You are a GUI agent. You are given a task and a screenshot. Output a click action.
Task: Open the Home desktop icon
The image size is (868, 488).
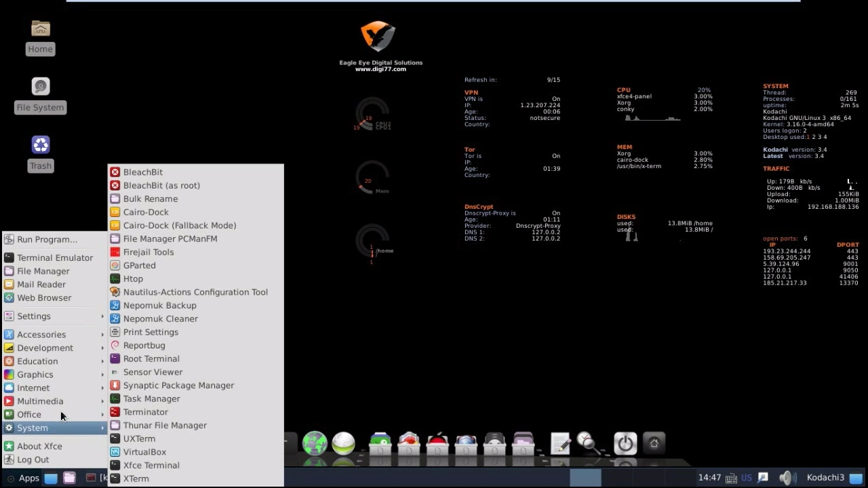[x=40, y=37]
